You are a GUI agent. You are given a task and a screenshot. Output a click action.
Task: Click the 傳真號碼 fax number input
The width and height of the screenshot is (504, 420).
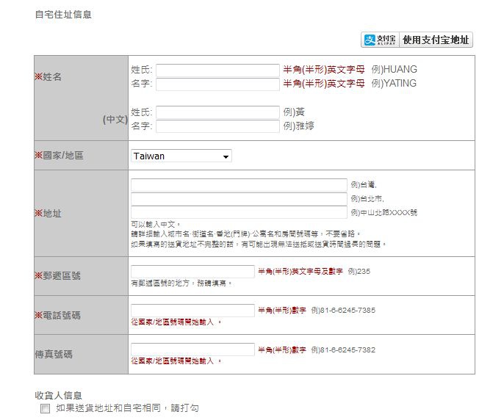pyautogui.click(x=192, y=350)
